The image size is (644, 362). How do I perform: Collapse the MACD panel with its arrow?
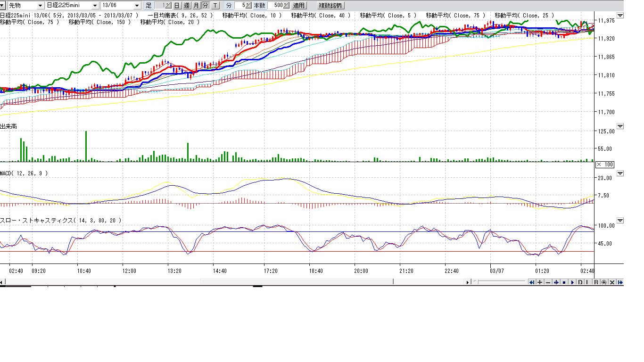point(620,173)
